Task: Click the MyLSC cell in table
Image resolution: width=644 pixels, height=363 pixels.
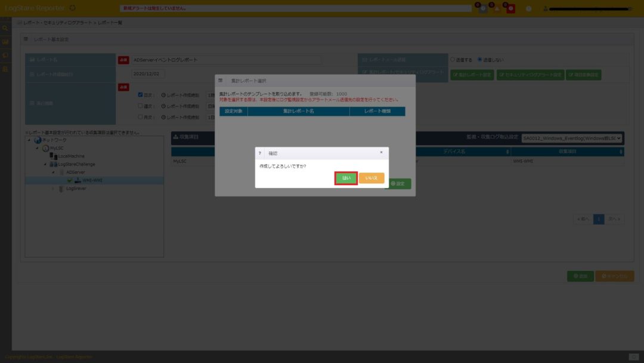Action: click(180, 161)
